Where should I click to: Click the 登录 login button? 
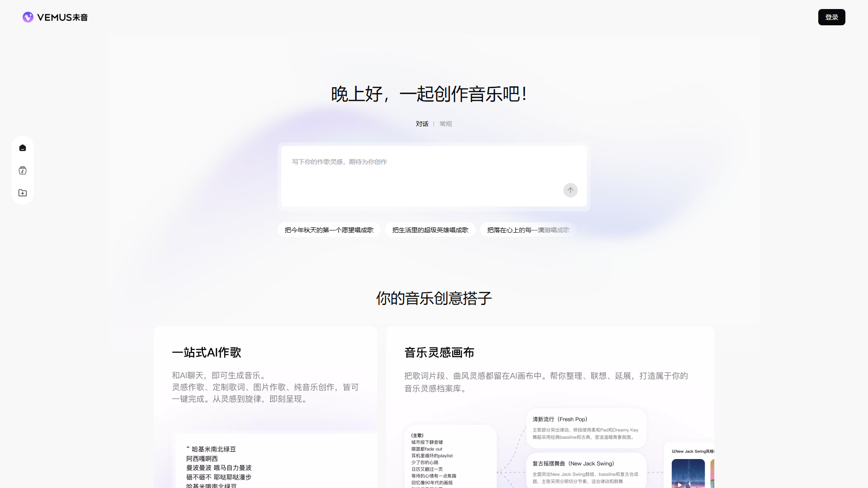pos(832,17)
